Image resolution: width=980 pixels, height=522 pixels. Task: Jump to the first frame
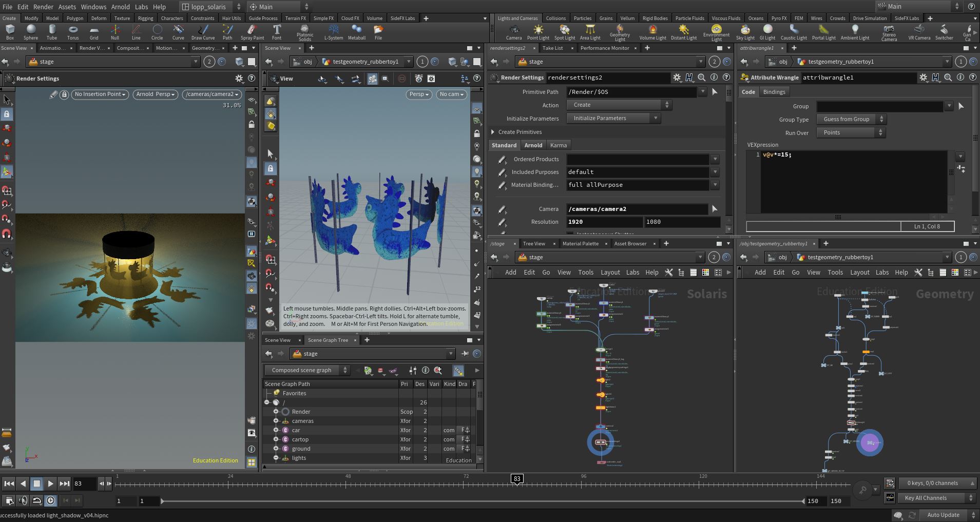[x=9, y=484]
